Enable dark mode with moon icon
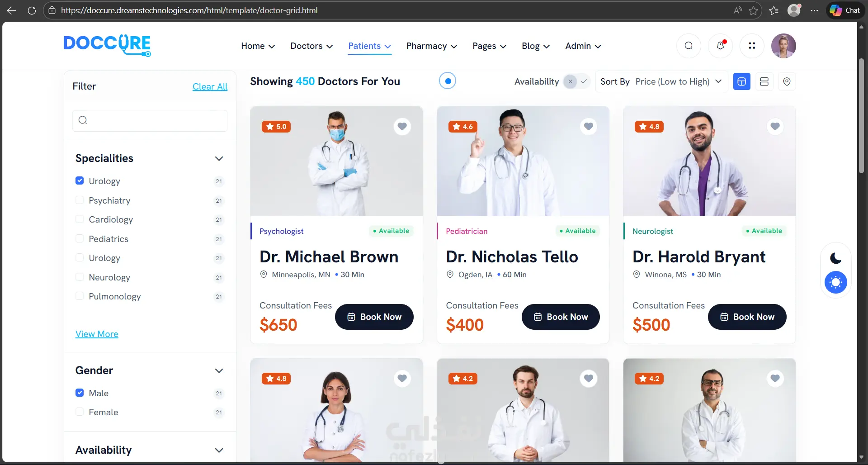 coord(836,258)
